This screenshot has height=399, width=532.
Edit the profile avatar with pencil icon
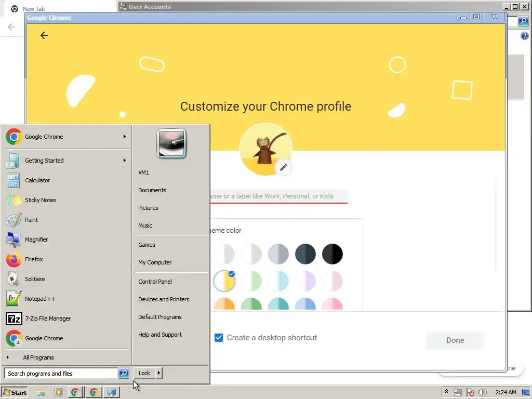pos(283,167)
